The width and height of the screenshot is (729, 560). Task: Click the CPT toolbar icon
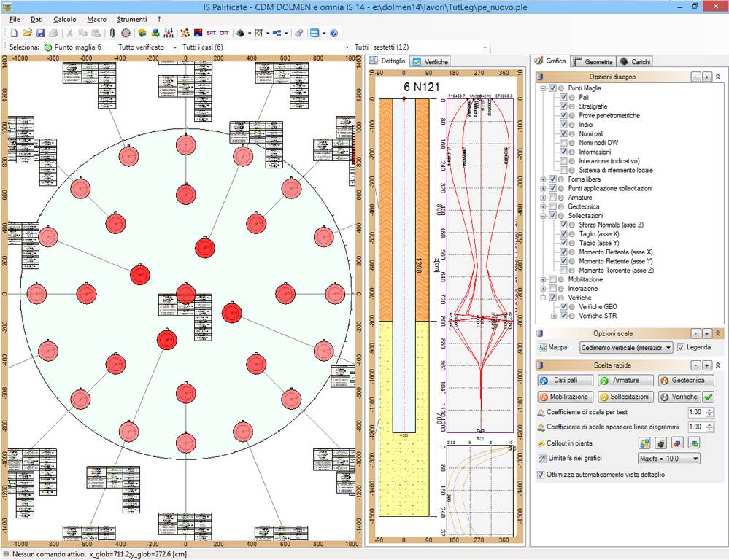point(224,34)
